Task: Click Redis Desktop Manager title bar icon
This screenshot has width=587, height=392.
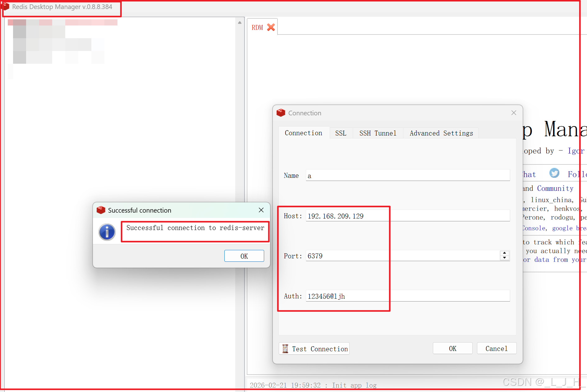Action: (5, 7)
